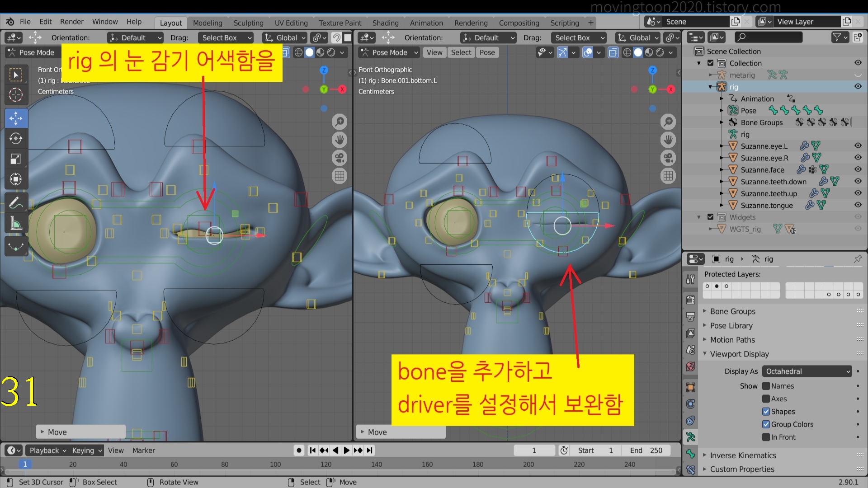868x488 pixels.
Task: Expand Move operator panel in left viewport
Action: pos(80,432)
